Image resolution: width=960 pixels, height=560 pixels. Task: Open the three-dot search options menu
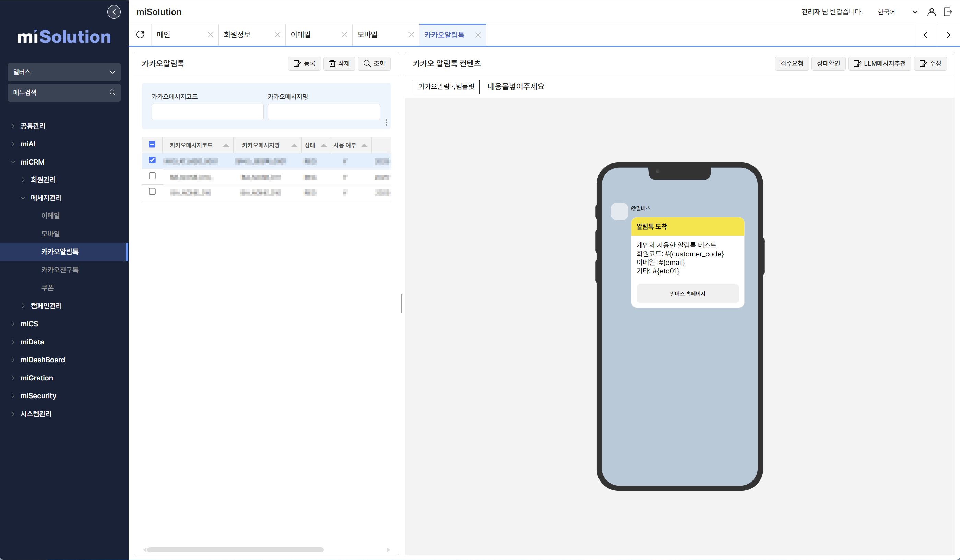click(x=386, y=123)
